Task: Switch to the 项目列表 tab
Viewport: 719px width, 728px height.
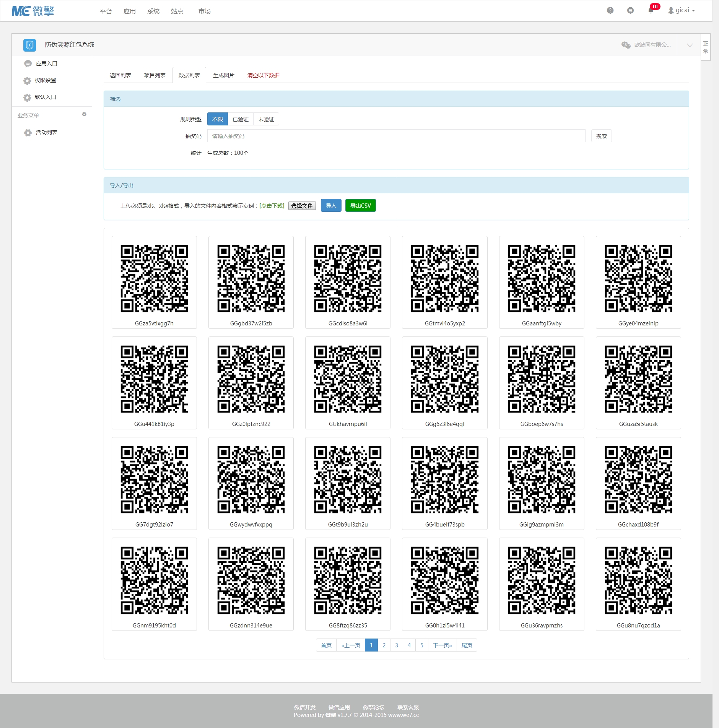Action: tap(155, 75)
